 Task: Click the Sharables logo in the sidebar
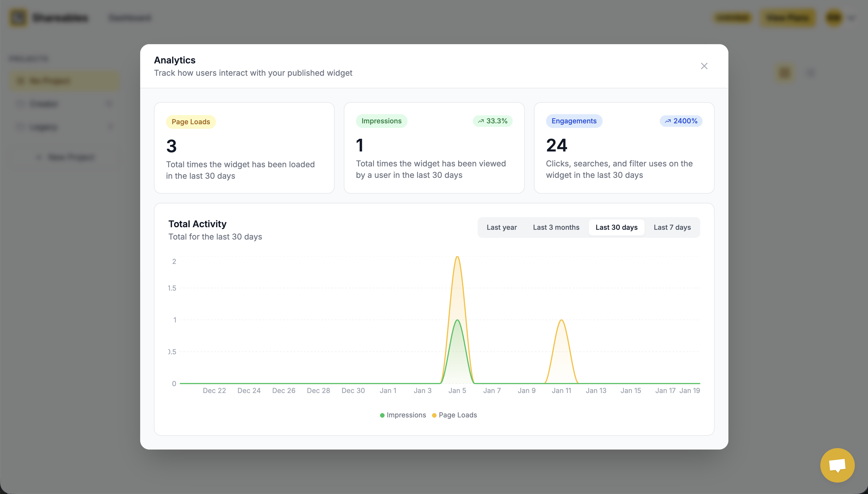[x=49, y=17]
